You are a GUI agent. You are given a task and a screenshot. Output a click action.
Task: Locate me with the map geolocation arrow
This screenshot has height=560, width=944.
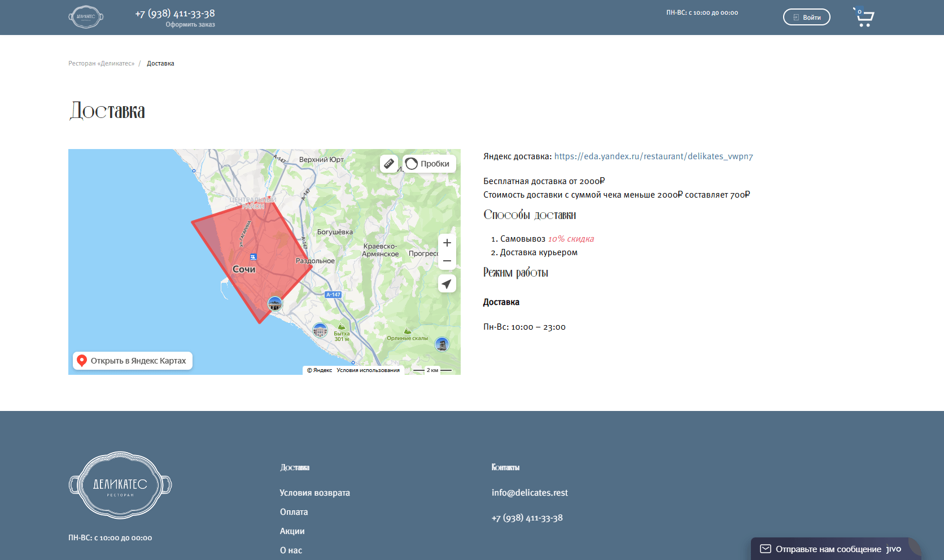(447, 284)
